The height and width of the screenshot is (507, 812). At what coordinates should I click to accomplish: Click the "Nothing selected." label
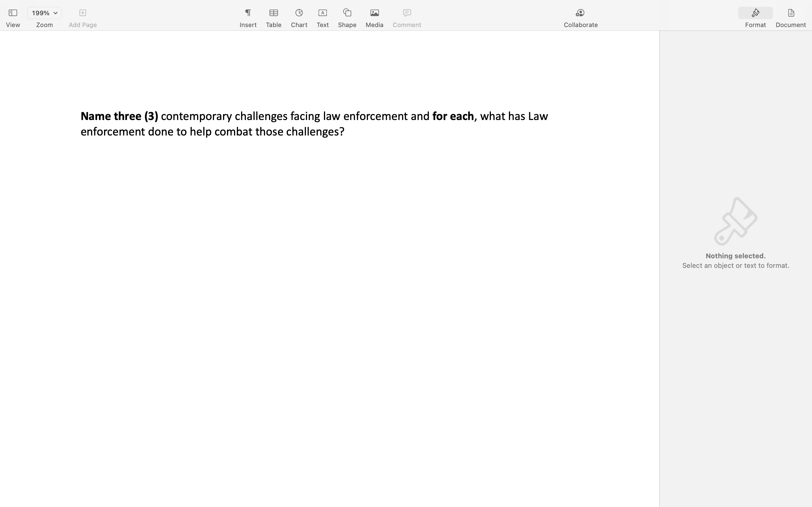(735, 256)
